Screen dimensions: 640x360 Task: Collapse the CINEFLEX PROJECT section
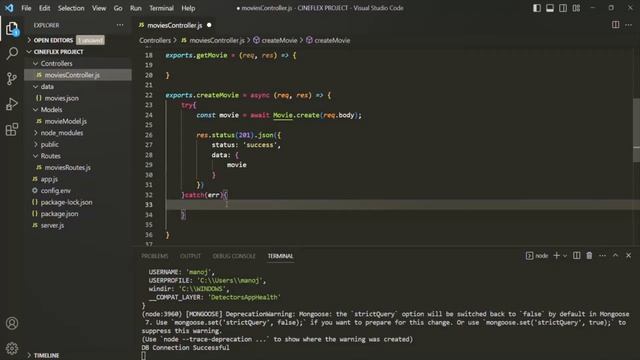(x=58, y=52)
